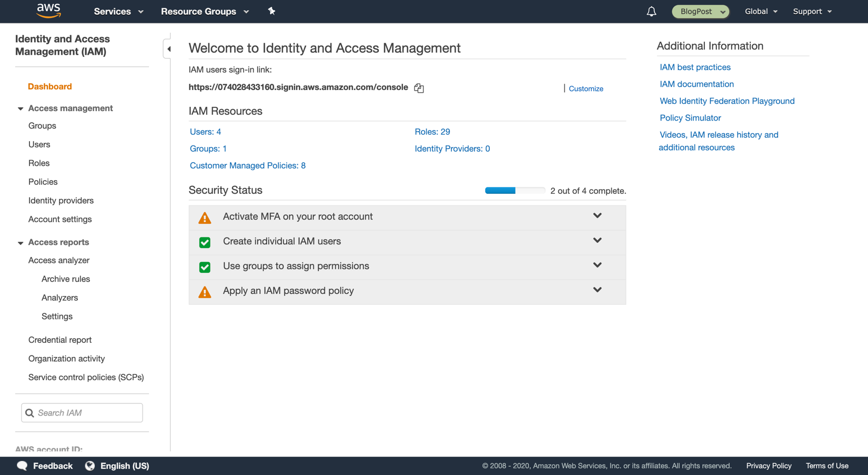This screenshot has width=868, height=475.
Task: Open the Privacy Policy link
Action: tap(769, 466)
